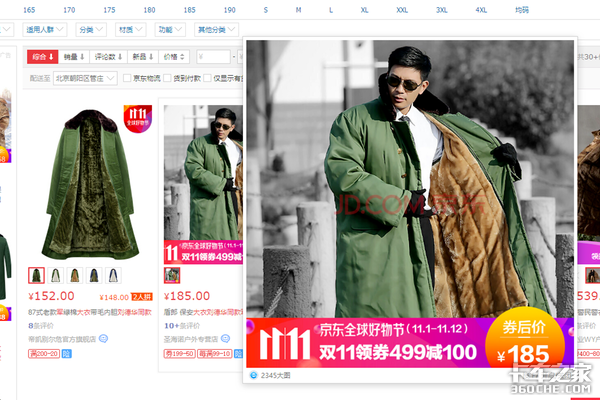Select size filter 175
Screen dimensions: 600x400
click(x=109, y=10)
